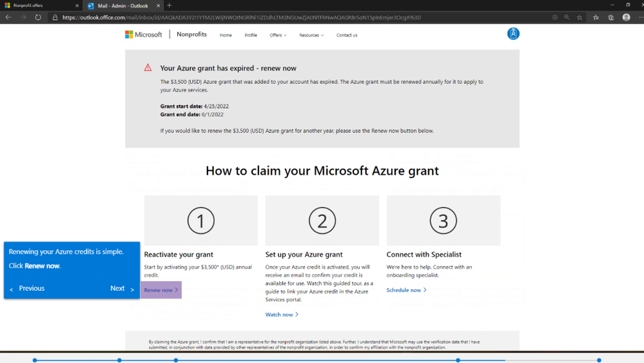Open the Contact us page
The height and width of the screenshot is (363, 644).
(347, 35)
